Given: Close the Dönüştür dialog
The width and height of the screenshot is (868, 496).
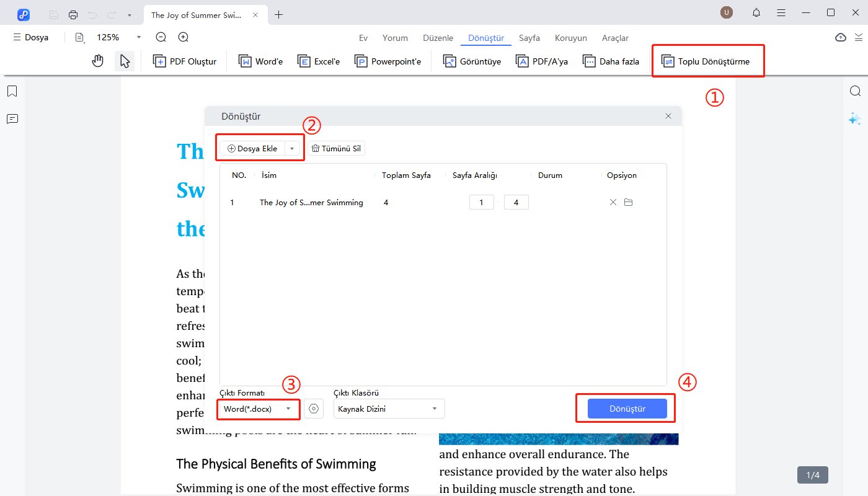Looking at the screenshot, I should pyautogui.click(x=668, y=116).
